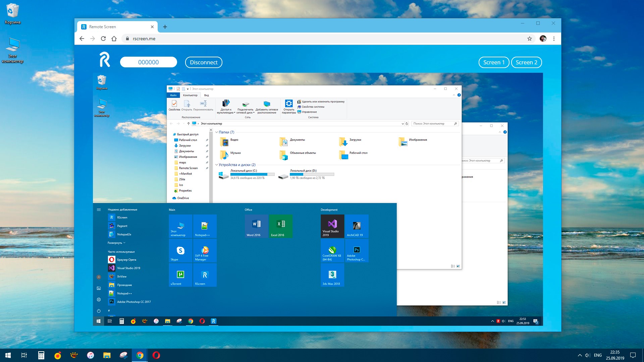644x362 pixels.
Task: Click the search input field in RScreen
Action: click(149, 62)
